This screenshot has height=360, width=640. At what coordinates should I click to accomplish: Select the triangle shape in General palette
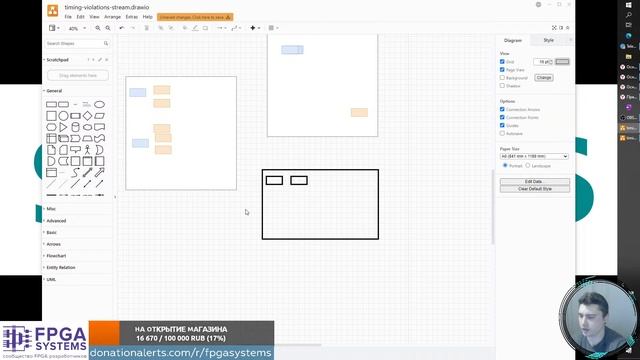click(63, 127)
